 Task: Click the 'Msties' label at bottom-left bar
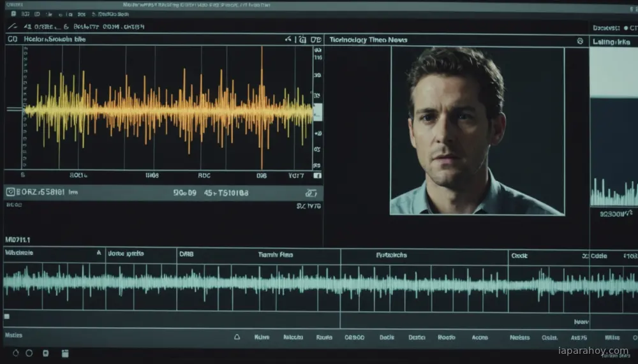click(13, 335)
